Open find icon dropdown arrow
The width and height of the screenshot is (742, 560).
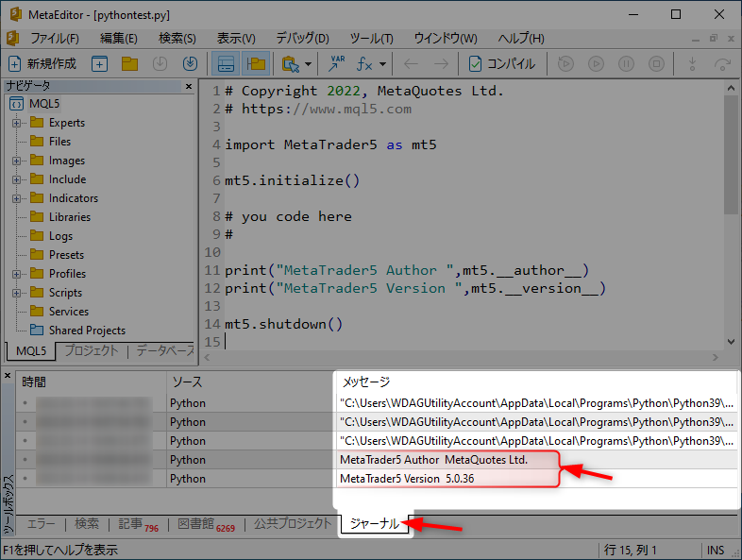coord(308,64)
